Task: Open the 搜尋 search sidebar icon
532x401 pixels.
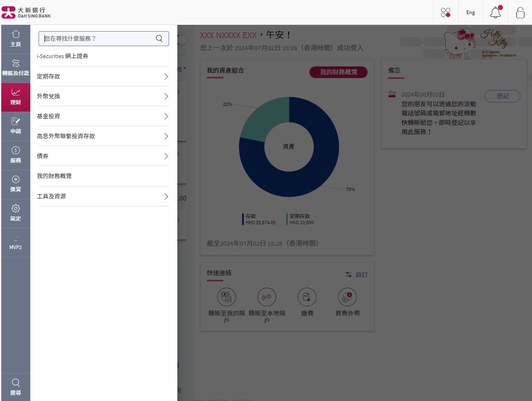Action: 15,386
